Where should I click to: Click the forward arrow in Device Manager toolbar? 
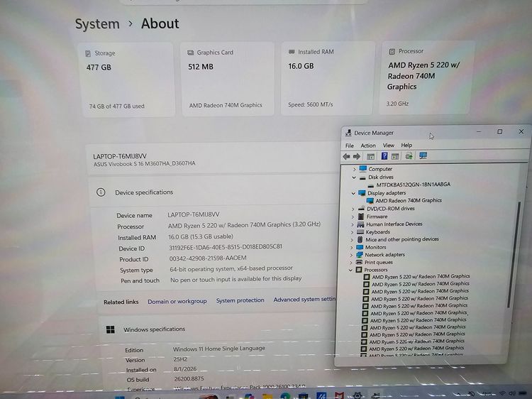[356, 156]
